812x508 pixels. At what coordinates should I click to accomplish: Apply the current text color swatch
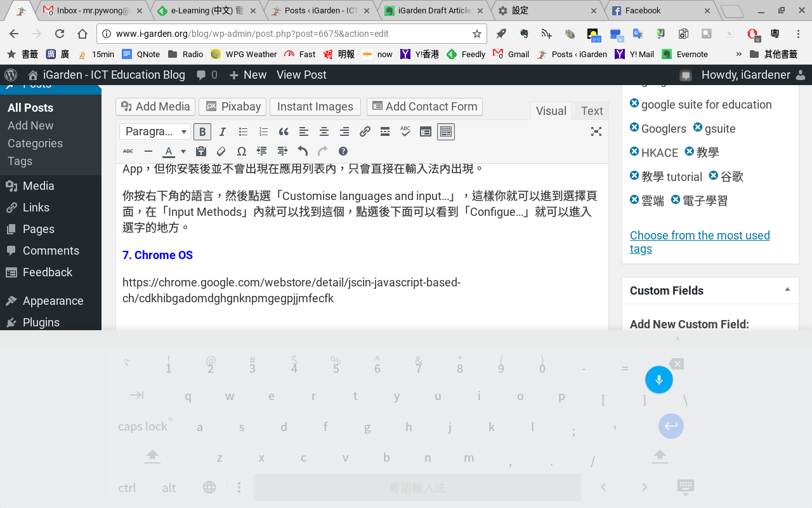coord(168,151)
